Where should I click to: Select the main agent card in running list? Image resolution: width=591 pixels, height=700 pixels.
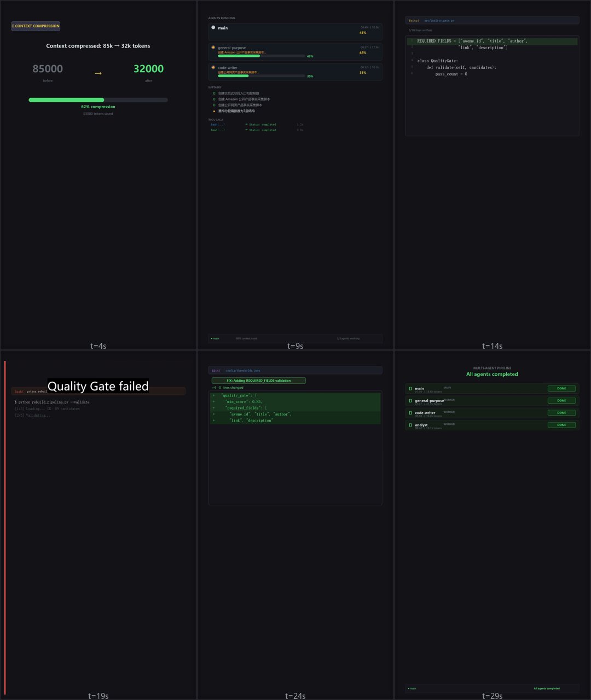[x=295, y=31]
